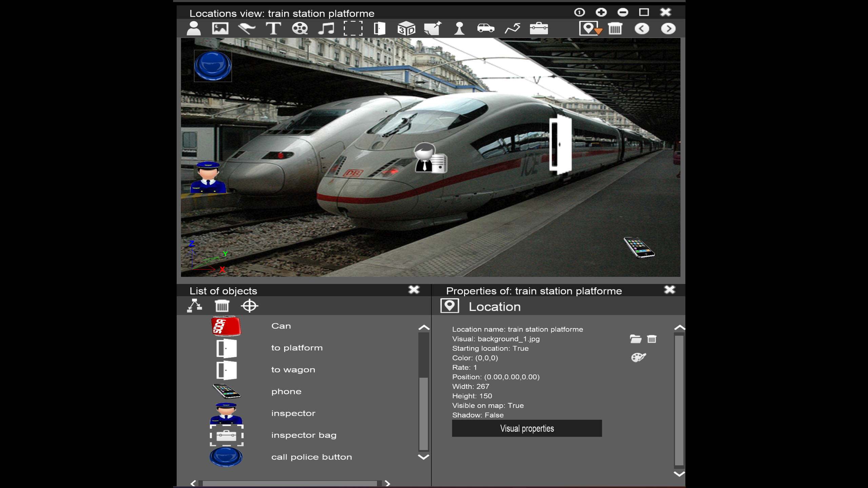Viewport: 868px width, 488px height.
Task: Select the add door tool
Action: pos(379,28)
